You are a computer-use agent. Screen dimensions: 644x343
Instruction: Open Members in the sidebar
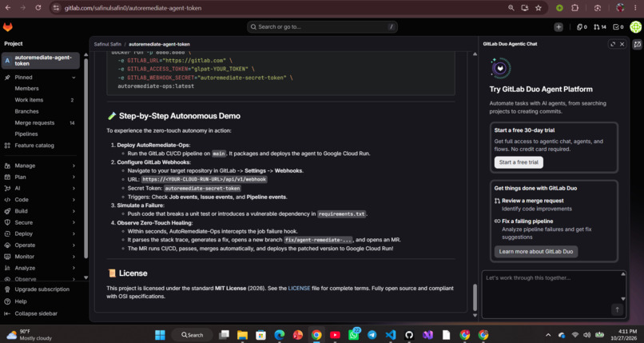pos(40,88)
